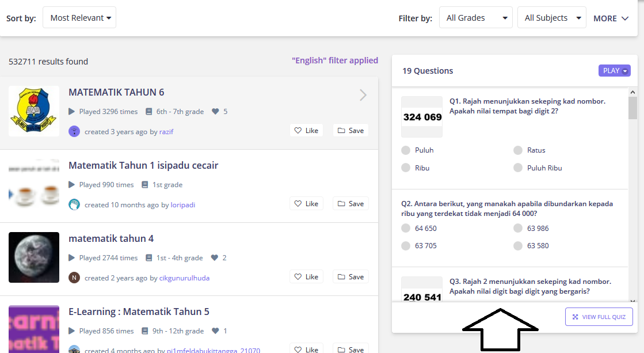Save the MATEMATIK TAHUN 6 quiz
Screen dimensions: 644x353
tap(350, 130)
